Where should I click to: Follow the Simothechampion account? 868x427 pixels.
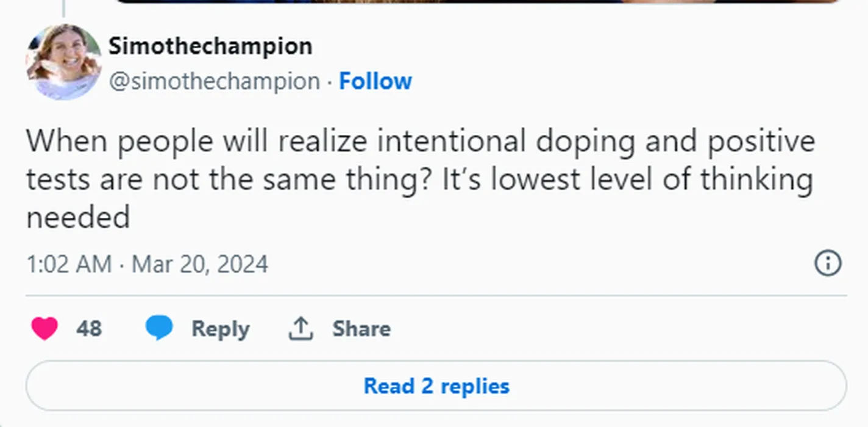(375, 81)
